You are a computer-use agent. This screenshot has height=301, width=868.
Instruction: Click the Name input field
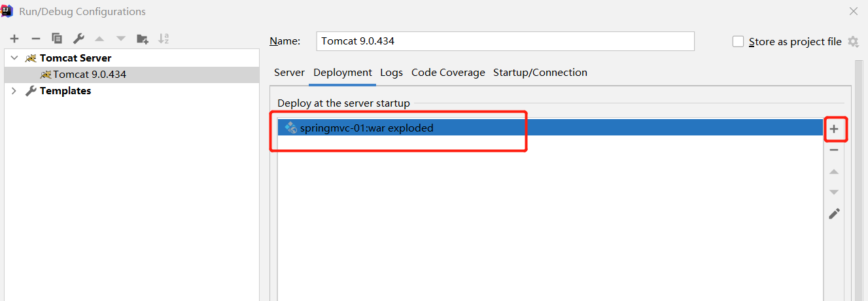pyautogui.click(x=505, y=41)
